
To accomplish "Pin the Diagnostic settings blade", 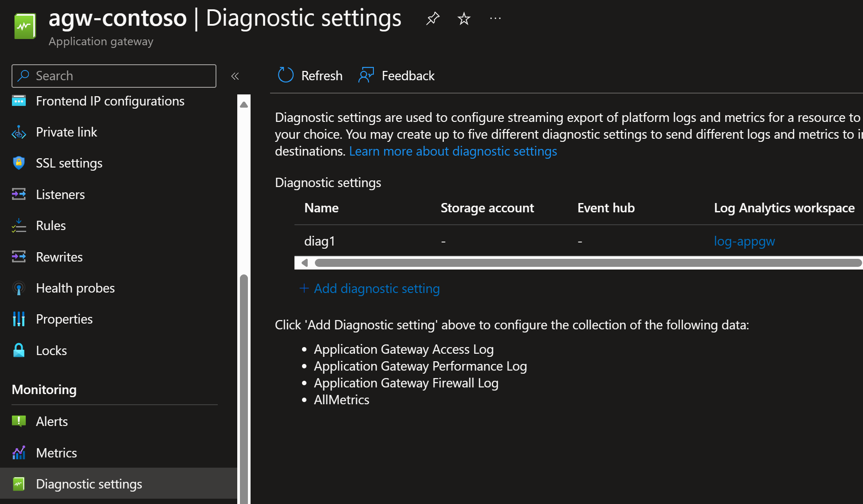I will (432, 19).
